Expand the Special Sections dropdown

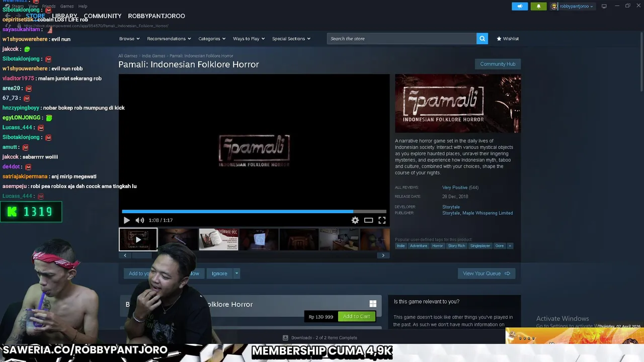(x=291, y=39)
